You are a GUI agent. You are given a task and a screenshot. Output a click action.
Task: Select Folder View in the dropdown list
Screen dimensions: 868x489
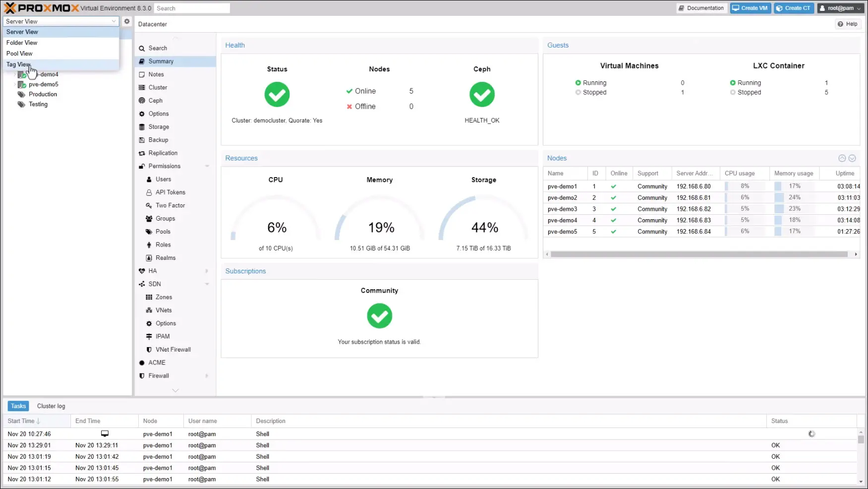point(61,43)
